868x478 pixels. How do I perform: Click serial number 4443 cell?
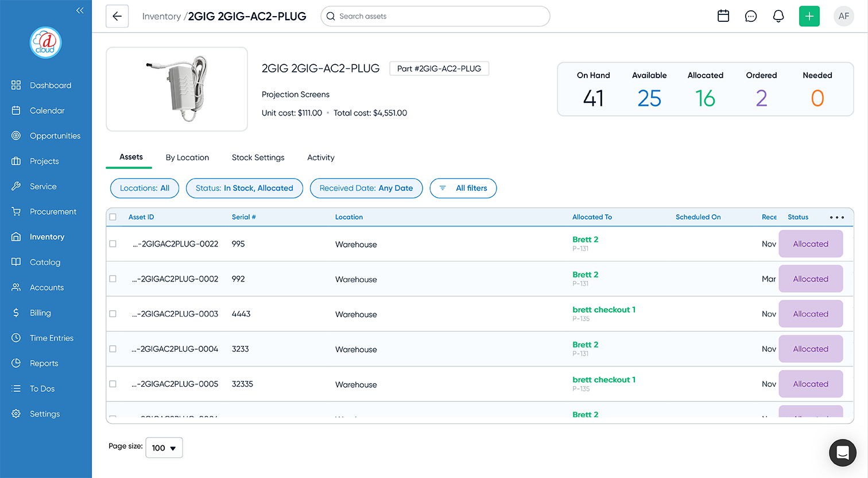click(241, 314)
